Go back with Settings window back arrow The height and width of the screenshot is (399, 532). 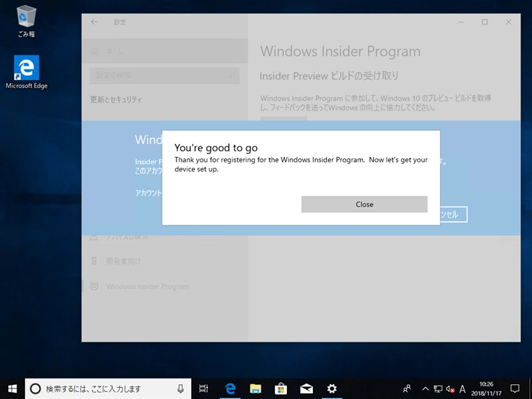point(94,22)
